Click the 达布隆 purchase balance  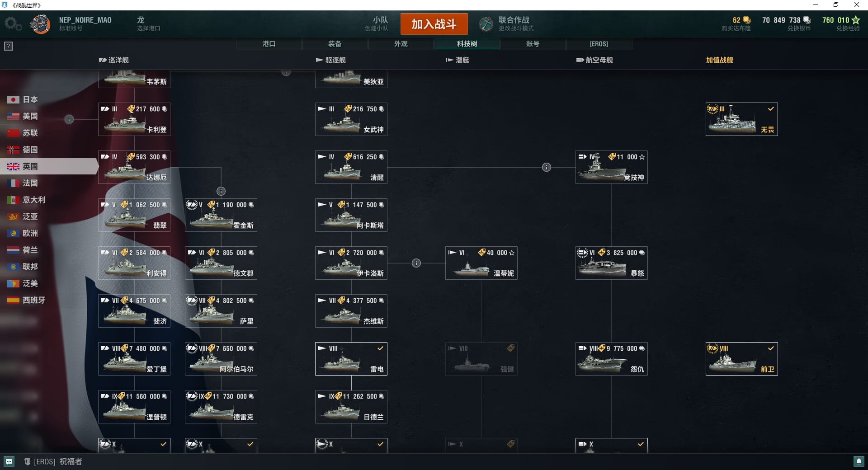[x=736, y=23]
